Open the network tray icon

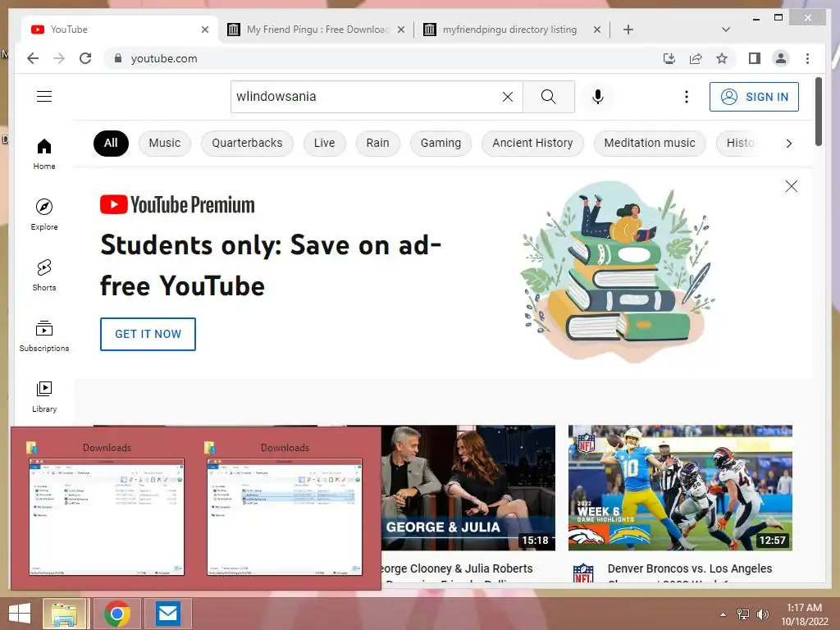[742, 614]
